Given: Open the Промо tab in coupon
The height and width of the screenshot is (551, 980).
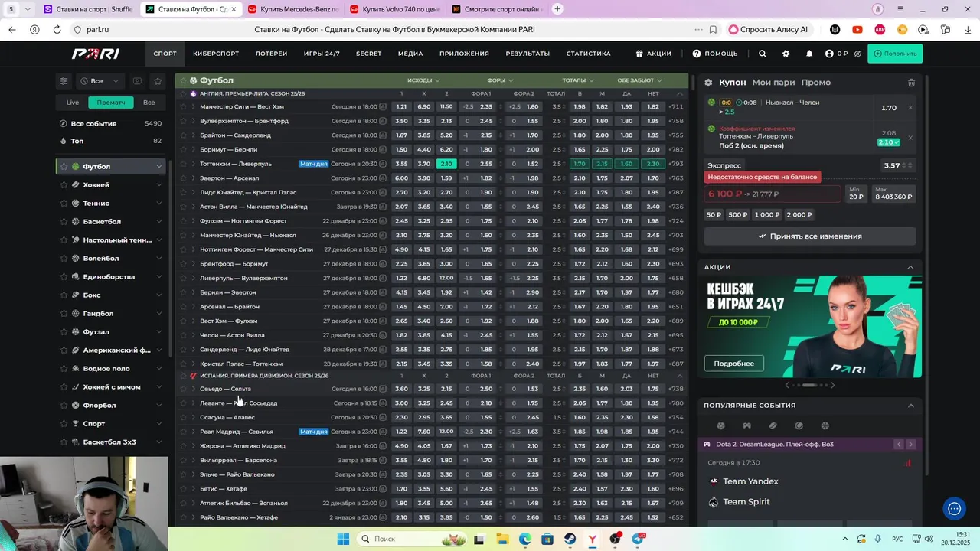Looking at the screenshot, I should click(x=816, y=83).
